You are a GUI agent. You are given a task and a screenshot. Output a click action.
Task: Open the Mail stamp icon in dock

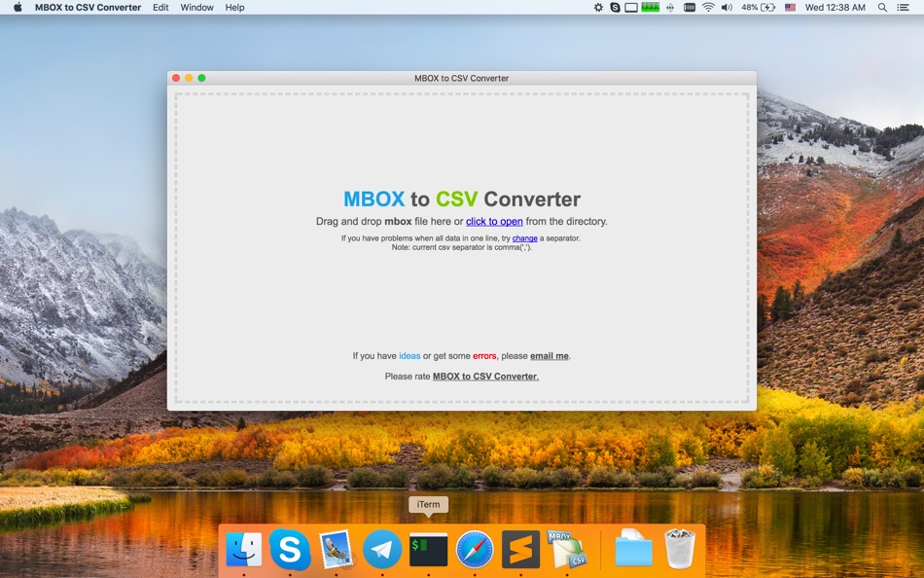[336, 549]
